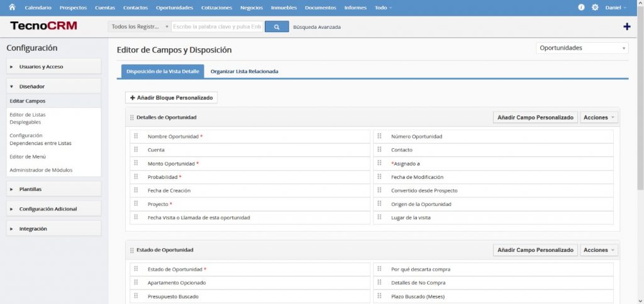Viewport: 644px width, 304px height.
Task: Click drag handle of Detalles de Oportunidad block
Action: pos(132,117)
